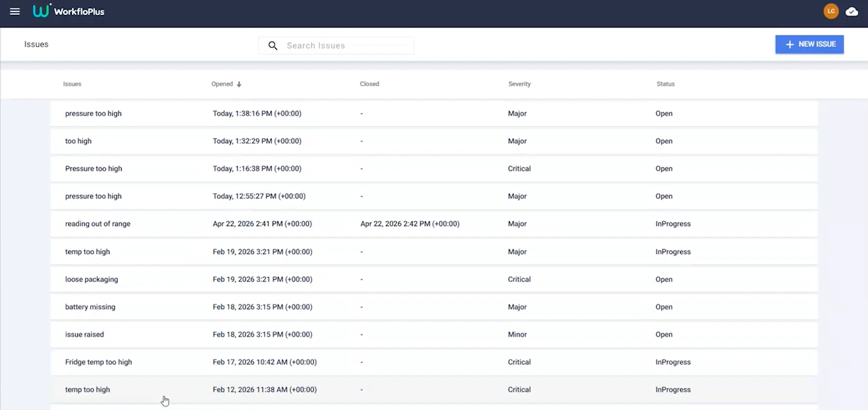Screen dimensions: 868x410
Task: Open the hamburger navigation menu
Action: [15, 11]
